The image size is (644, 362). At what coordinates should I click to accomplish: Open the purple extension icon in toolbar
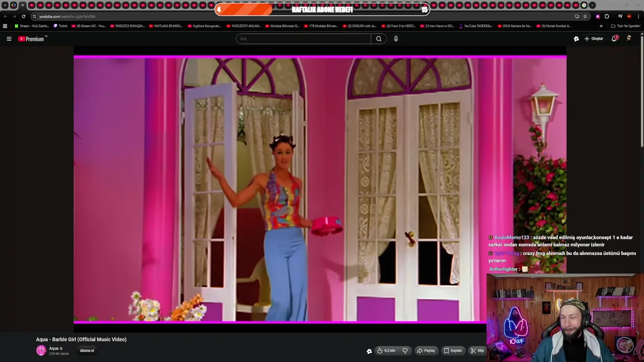(x=598, y=17)
